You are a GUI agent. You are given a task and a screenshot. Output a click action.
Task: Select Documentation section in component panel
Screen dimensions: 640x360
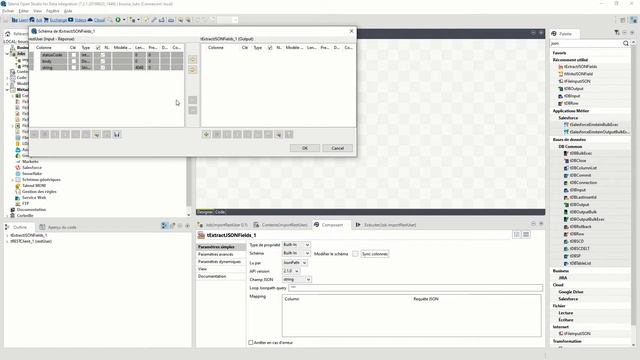coord(212,276)
